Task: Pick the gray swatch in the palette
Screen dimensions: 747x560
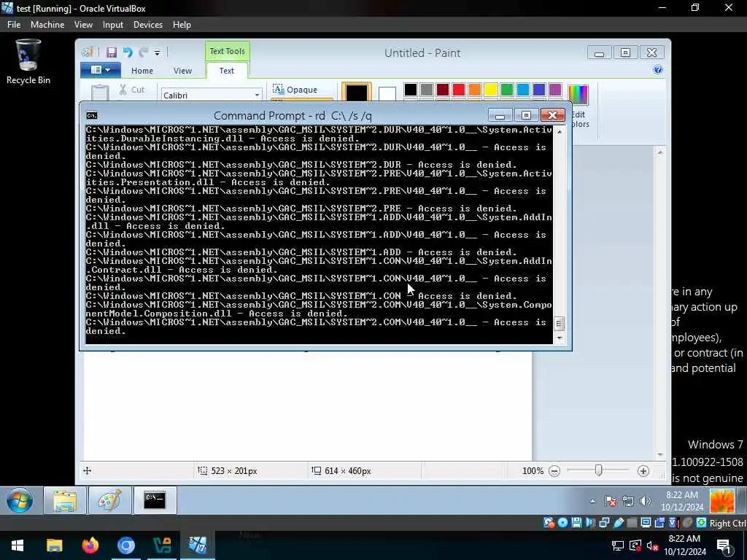Action: pos(426,90)
